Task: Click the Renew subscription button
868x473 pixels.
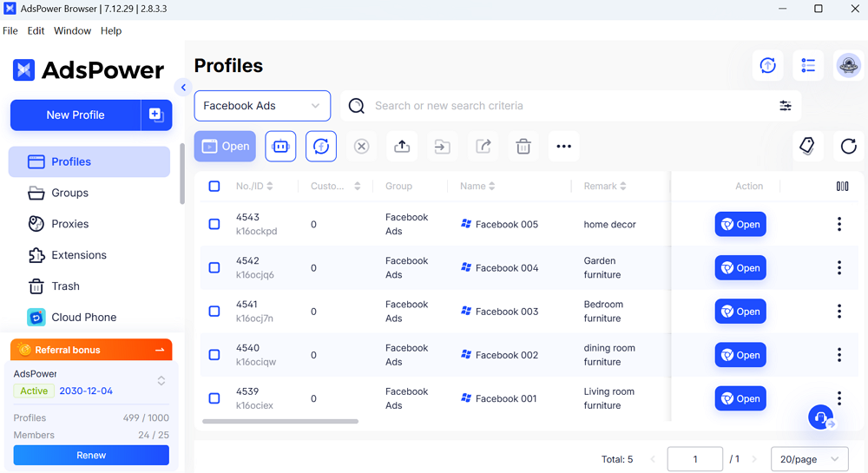Action: click(91, 455)
